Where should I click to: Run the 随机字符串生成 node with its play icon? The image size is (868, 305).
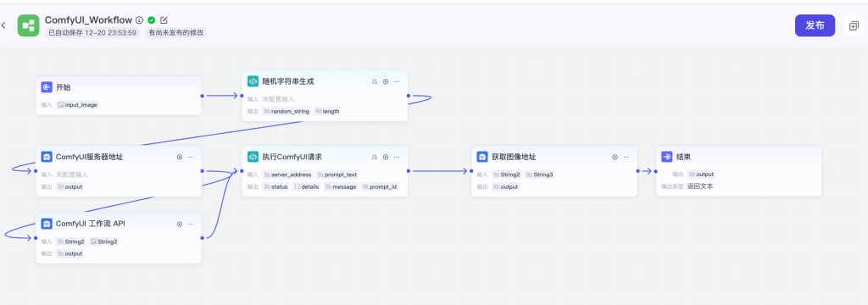click(x=386, y=81)
